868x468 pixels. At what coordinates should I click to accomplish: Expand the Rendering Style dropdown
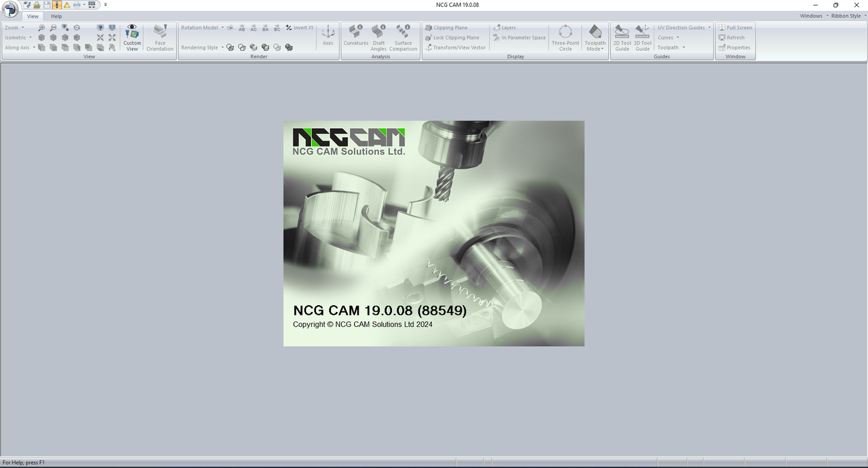(202, 47)
